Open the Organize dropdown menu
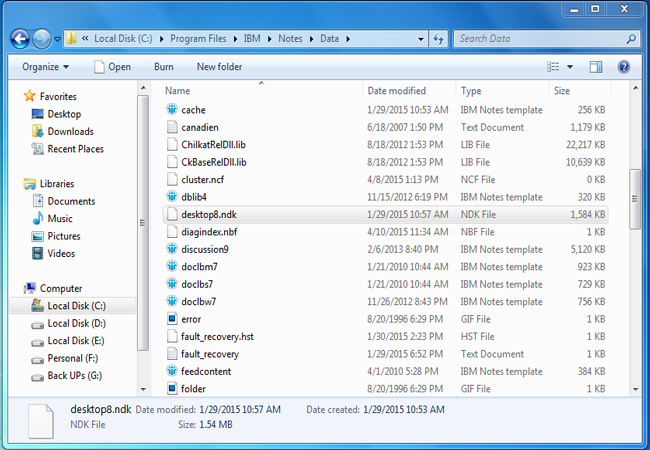 (x=46, y=67)
